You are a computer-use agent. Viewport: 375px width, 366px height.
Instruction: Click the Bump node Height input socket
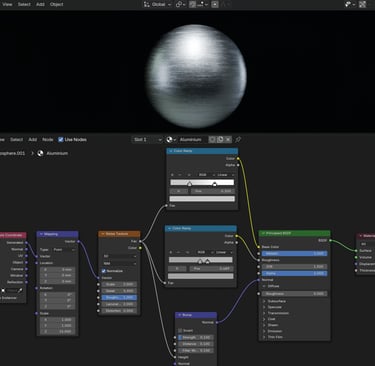[175, 357]
